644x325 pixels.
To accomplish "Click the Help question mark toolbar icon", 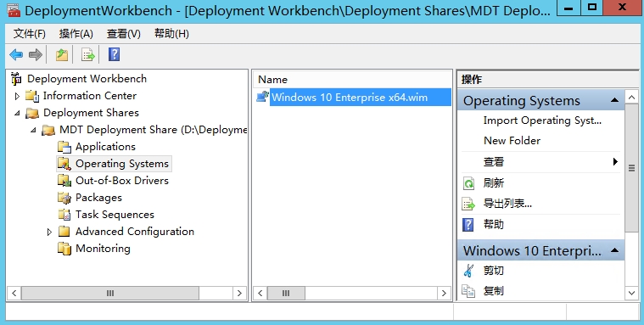I will [115, 54].
